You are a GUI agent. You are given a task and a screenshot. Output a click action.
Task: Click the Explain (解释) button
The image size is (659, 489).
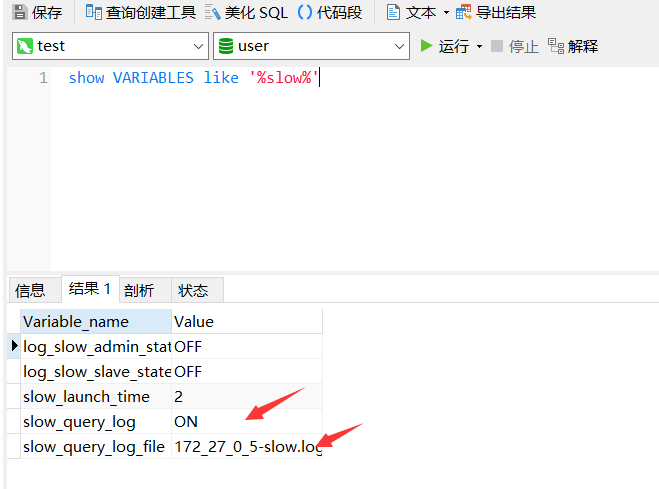point(573,46)
